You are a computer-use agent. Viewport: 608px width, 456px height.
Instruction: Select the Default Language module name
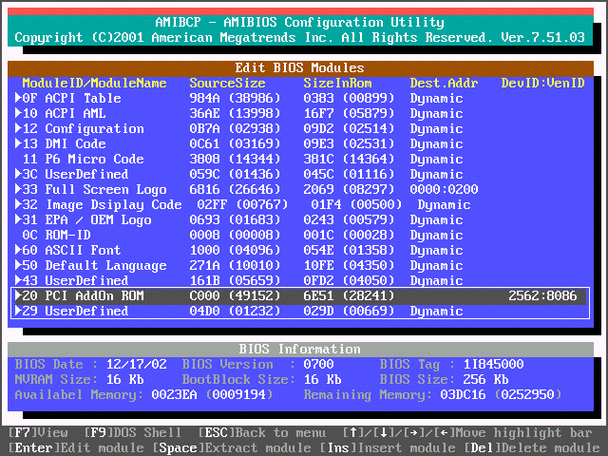pos(106,265)
